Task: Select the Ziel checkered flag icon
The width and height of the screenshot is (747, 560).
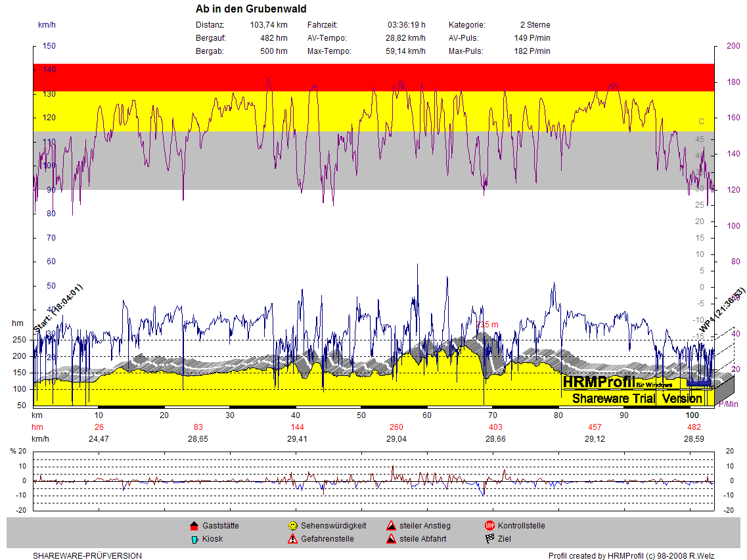Action: pos(489,539)
